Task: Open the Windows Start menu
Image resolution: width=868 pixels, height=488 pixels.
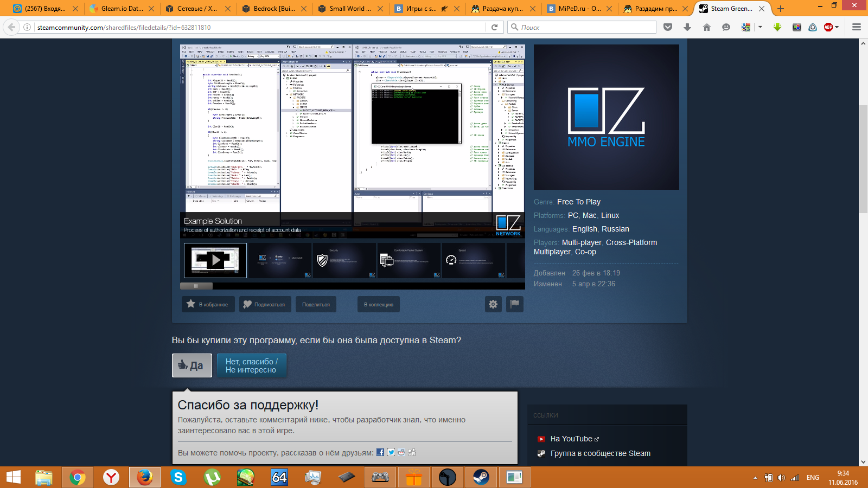Action: click(13, 477)
